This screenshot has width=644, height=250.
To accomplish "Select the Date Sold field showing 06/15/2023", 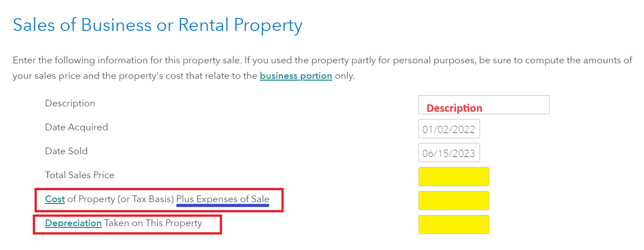I will click(449, 153).
